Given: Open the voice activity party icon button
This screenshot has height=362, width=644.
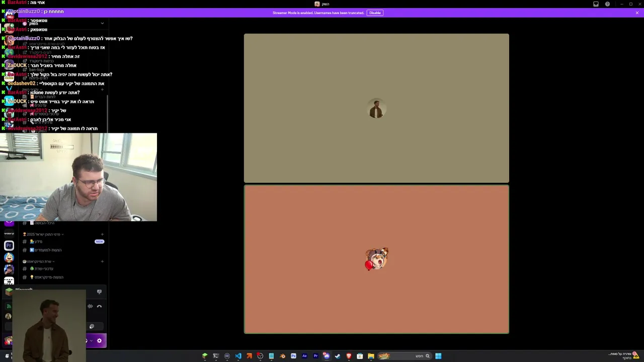Looking at the screenshot, I should pyautogui.click(x=92, y=326).
